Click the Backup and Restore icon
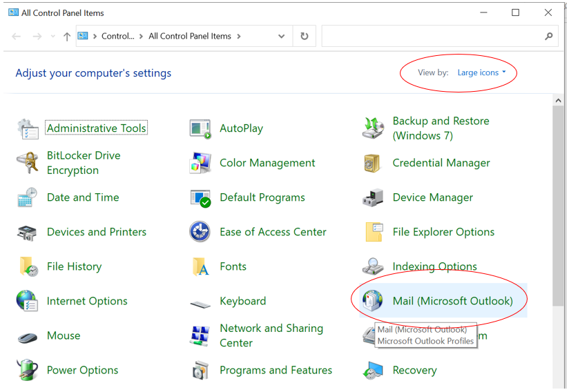Screen dimensions: 569x392 [x=373, y=128]
